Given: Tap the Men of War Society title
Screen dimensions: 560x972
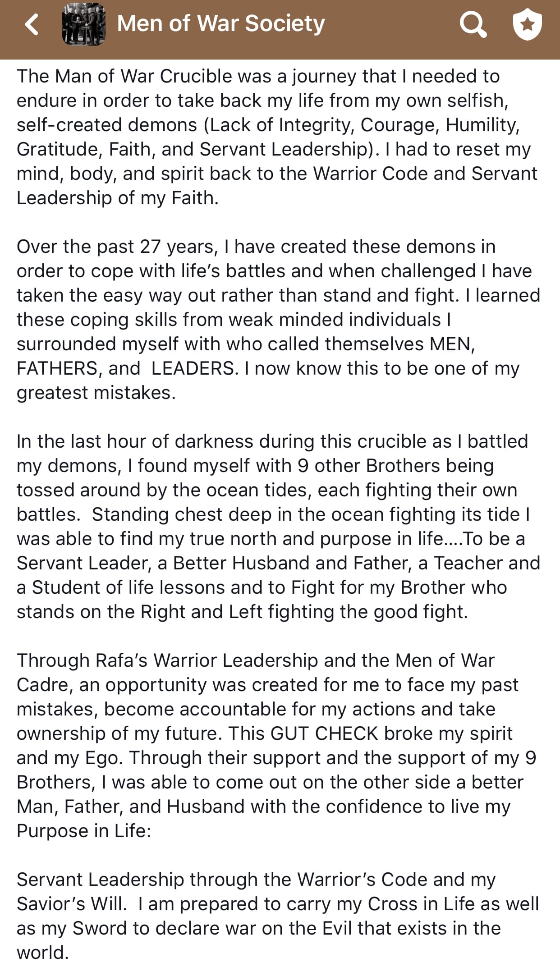Looking at the screenshot, I should [220, 23].
